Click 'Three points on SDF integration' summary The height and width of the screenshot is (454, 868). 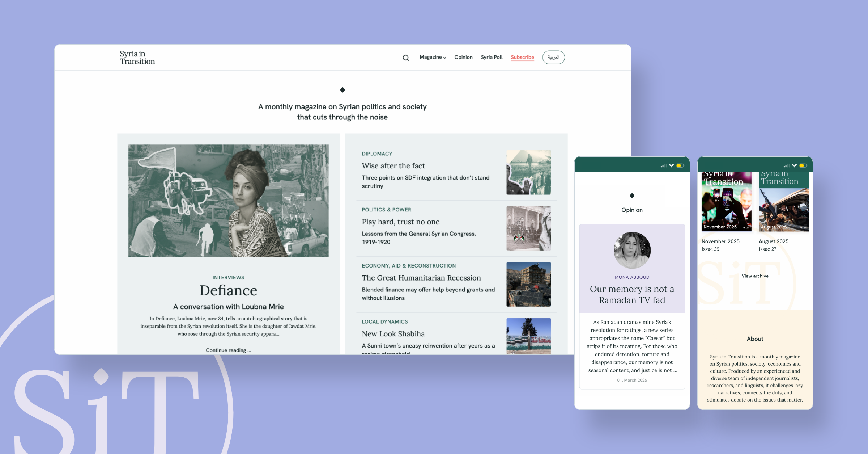(426, 182)
